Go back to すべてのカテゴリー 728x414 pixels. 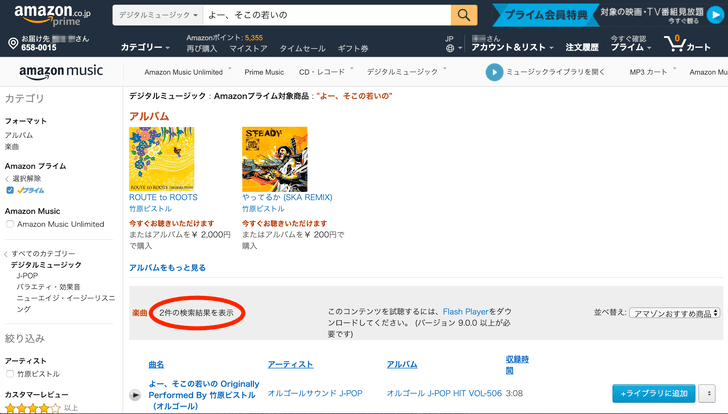43,253
